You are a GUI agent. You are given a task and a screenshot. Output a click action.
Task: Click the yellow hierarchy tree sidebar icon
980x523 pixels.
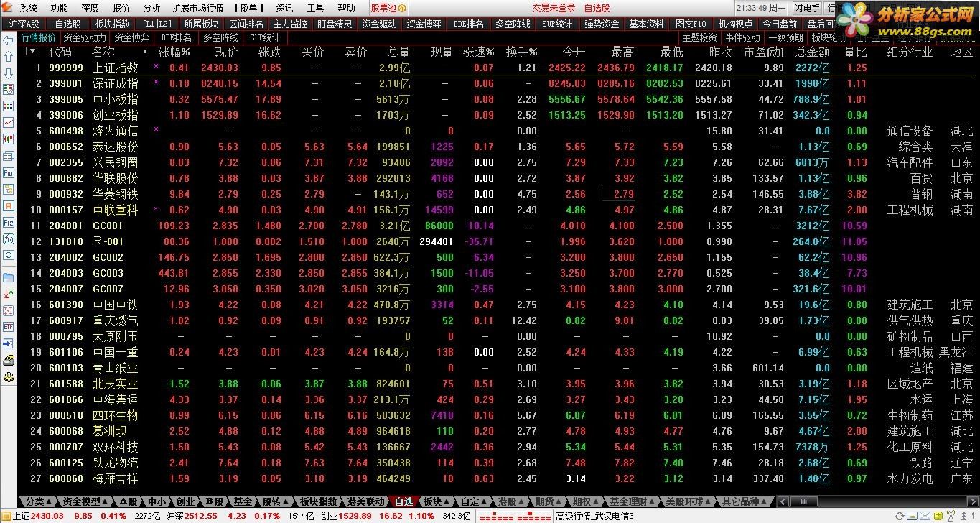[x=8, y=190]
